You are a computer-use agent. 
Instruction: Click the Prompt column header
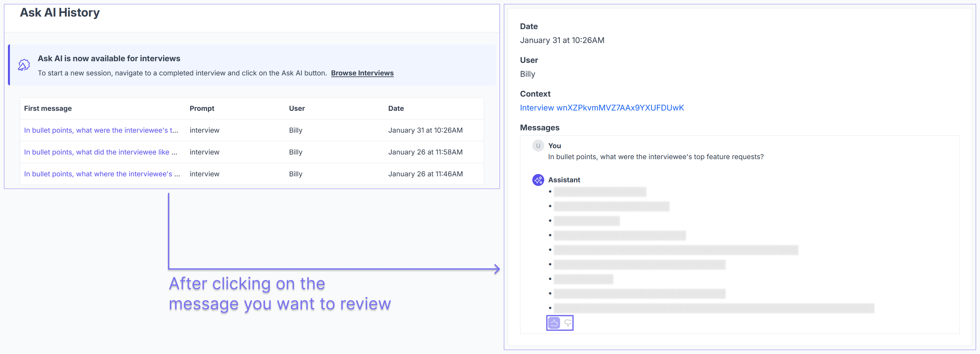click(x=202, y=109)
